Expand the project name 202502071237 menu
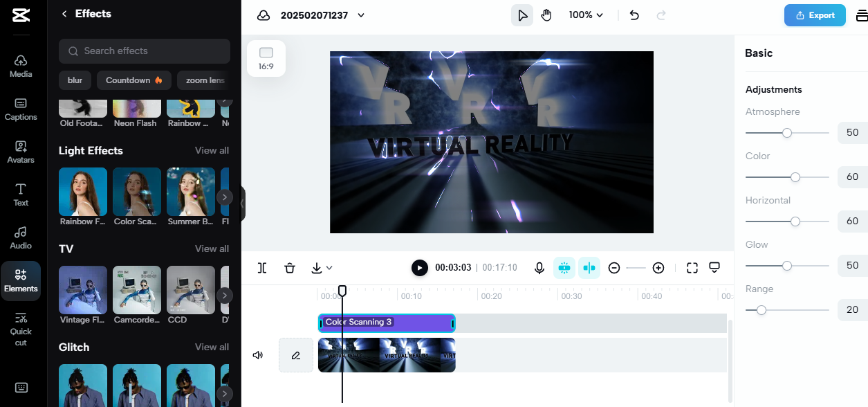Image resolution: width=868 pixels, height=407 pixels. 360,15
